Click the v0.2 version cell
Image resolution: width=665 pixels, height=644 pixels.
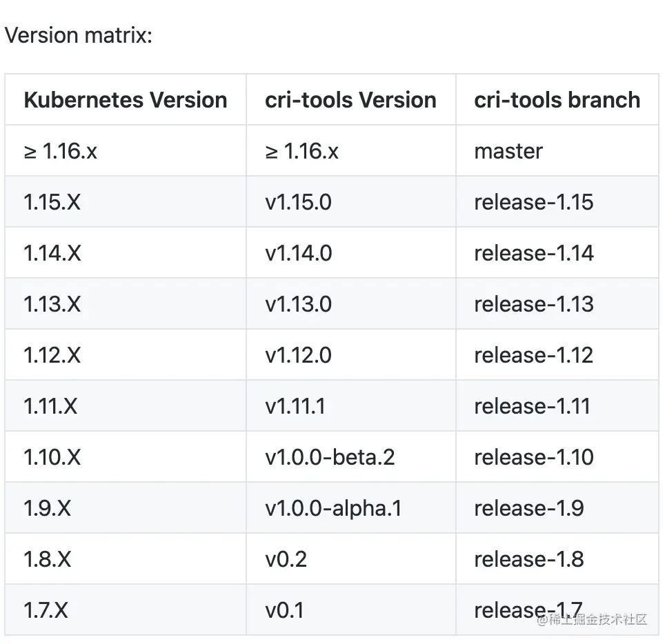286,559
